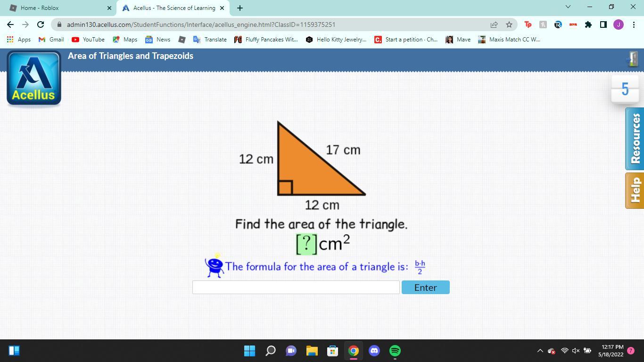The height and width of the screenshot is (362, 644).
Task: Open the YouTube bookmark
Action: coord(88,40)
